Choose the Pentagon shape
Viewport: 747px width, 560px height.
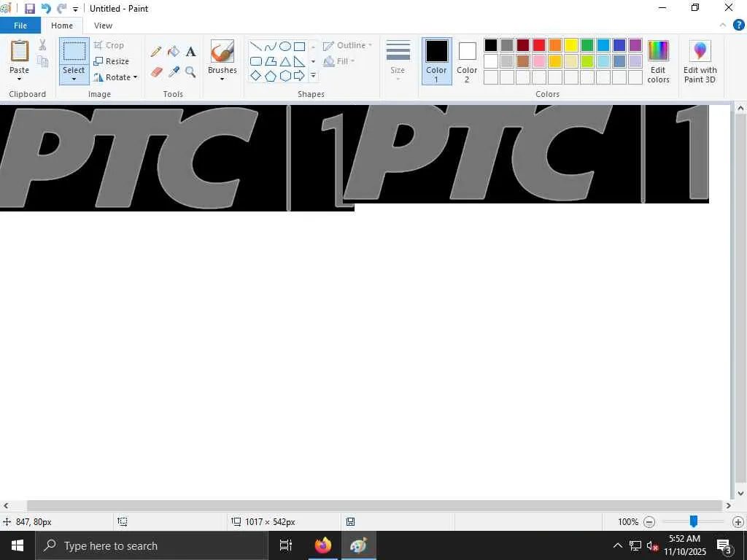(270, 76)
